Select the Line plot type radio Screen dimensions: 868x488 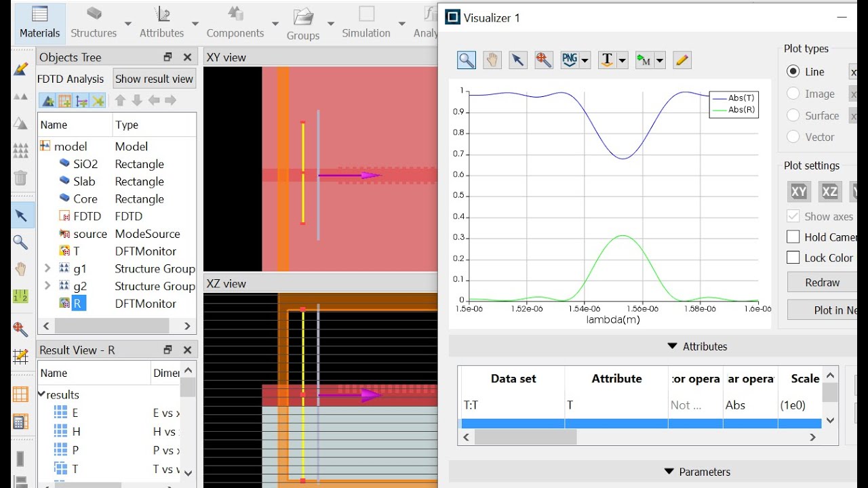coord(793,71)
